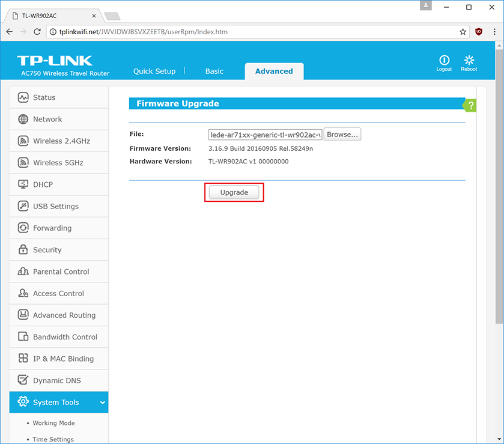Open a new browser tab
504x444 pixels.
pos(112,16)
